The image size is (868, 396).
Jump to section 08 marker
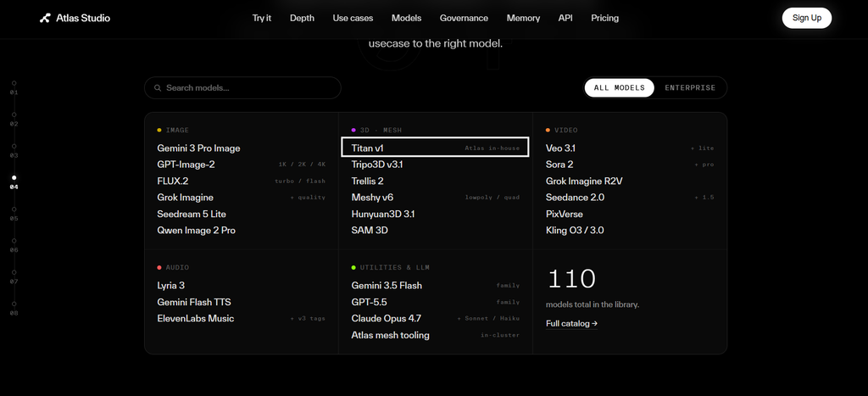tap(14, 309)
